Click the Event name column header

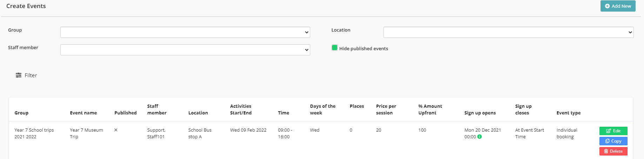click(83, 113)
